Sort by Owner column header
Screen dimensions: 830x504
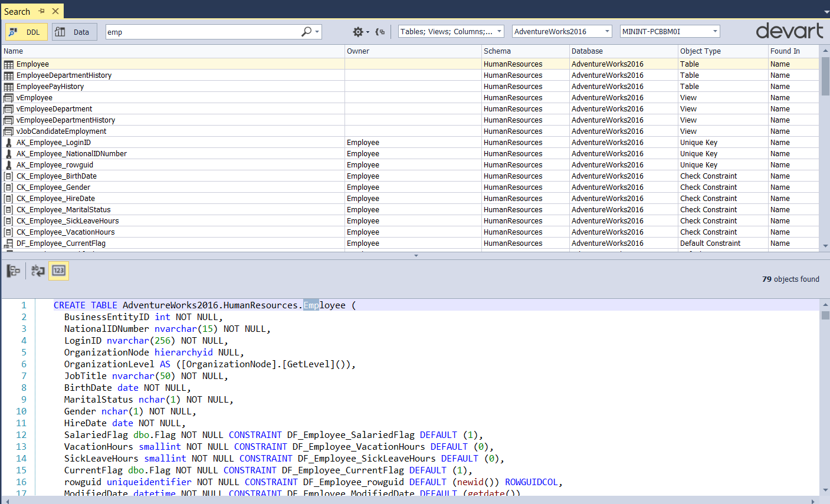pyautogui.click(x=413, y=51)
